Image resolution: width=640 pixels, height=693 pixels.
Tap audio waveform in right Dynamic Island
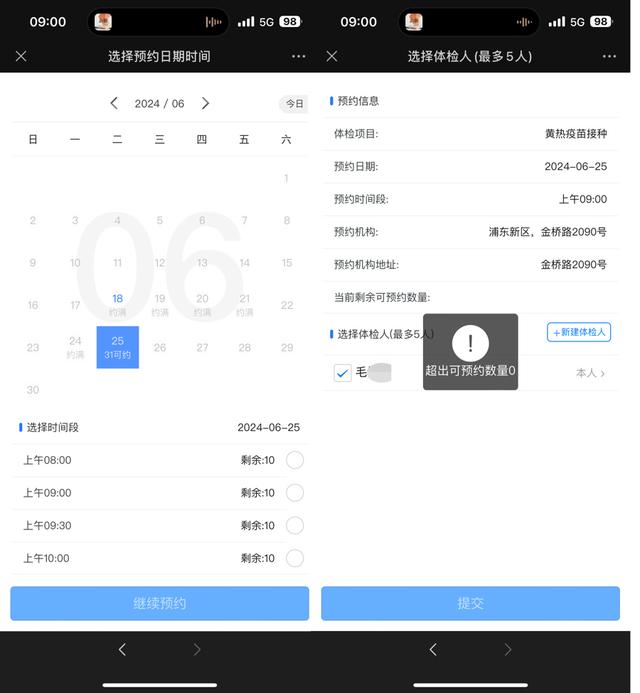tap(524, 22)
